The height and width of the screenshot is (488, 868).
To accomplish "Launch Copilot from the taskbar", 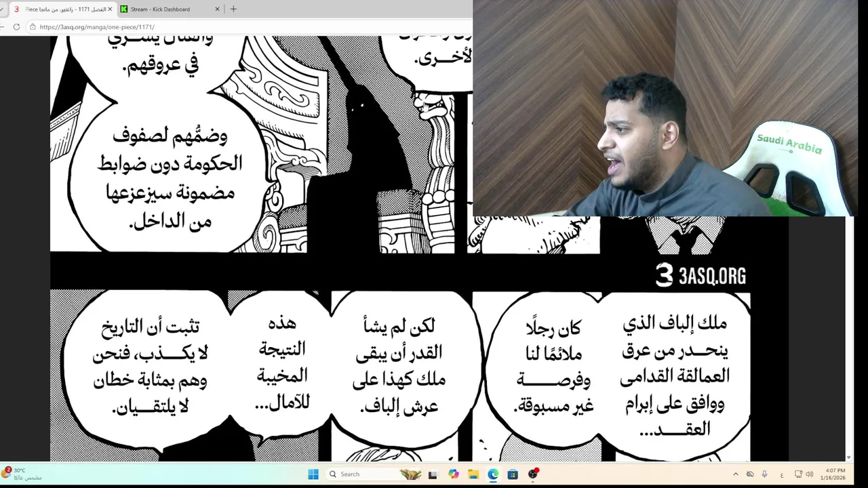I will coord(453,474).
